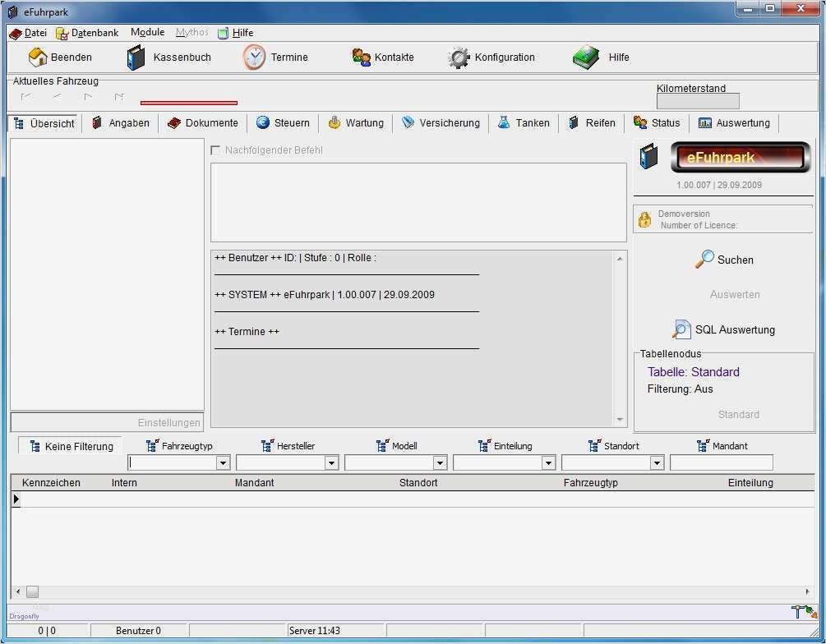Viewport: 826px width, 644px height.
Task: Click the Auswerten button
Action: pyautogui.click(x=735, y=294)
